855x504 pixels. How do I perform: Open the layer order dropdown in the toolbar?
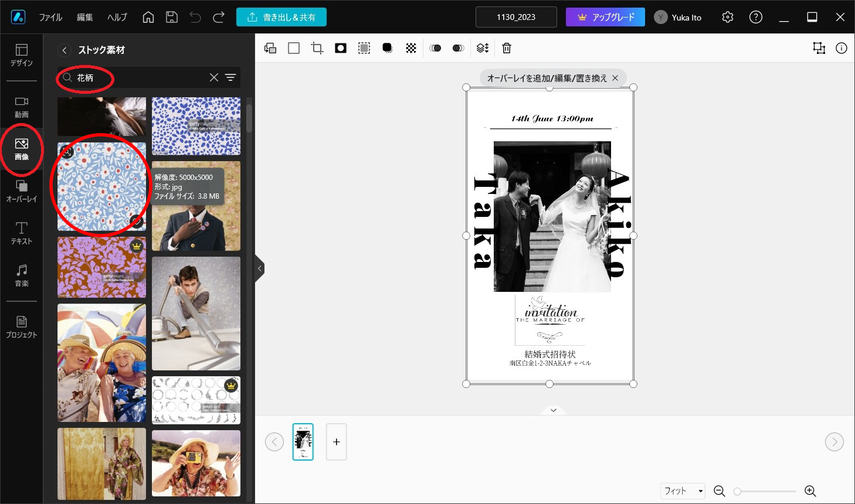(x=483, y=48)
